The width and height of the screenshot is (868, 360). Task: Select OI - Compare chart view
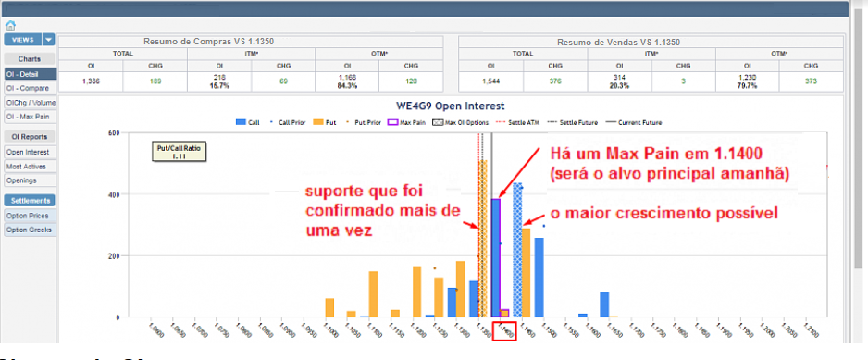pyautogui.click(x=30, y=88)
